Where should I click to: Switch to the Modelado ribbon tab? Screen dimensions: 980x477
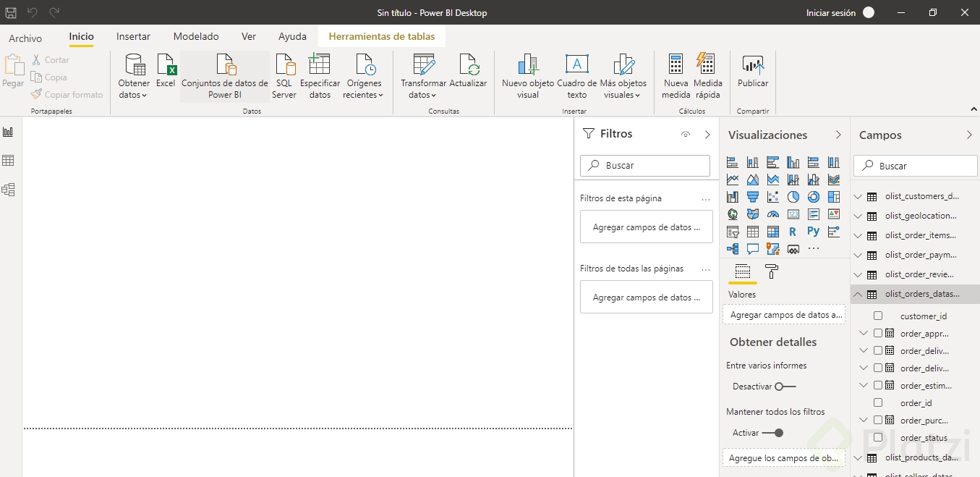tap(195, 36)
